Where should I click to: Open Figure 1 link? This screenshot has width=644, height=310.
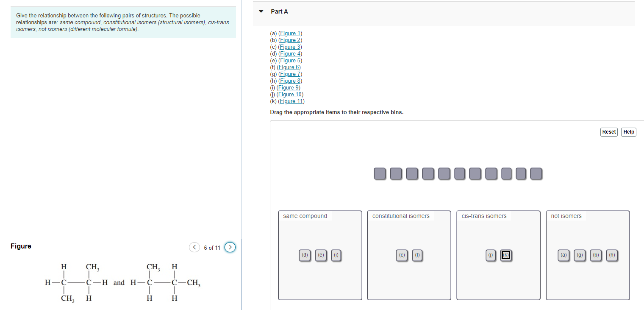(x=290, y=33)
